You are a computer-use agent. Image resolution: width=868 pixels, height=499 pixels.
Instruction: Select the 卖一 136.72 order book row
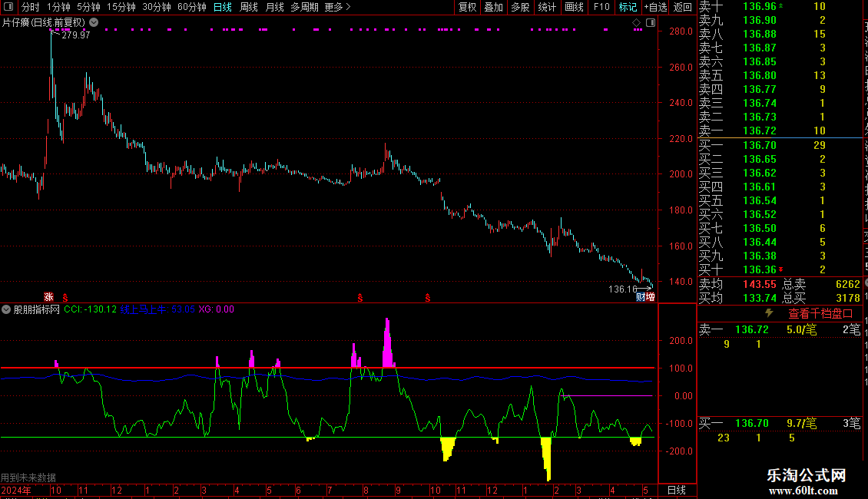[780, 131]
